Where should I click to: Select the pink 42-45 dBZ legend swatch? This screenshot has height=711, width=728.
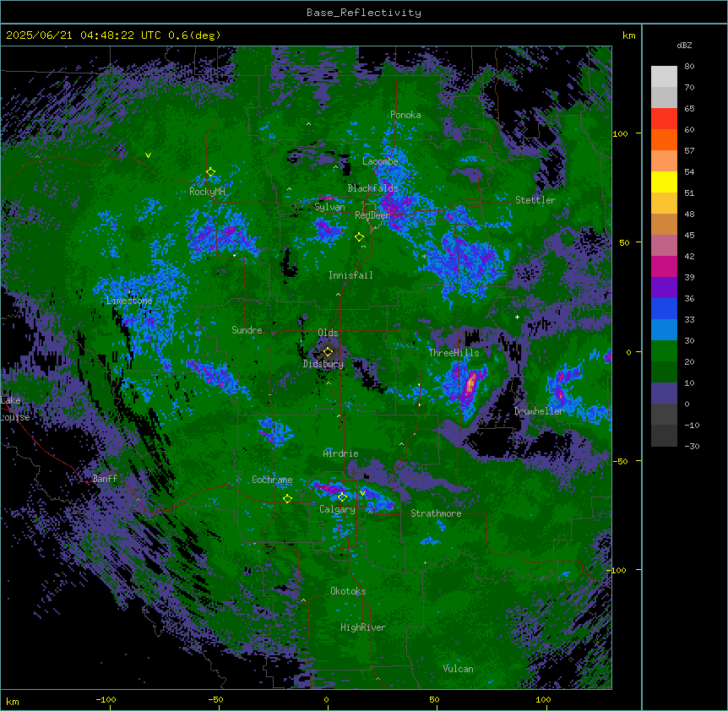(664, 246)
